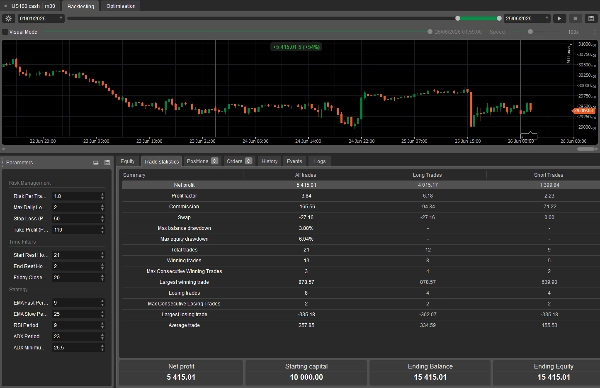This screenshot has height=388, width=600.
Task: Open the Events tab
Action: pyautogui.click(x=294, y=161)
